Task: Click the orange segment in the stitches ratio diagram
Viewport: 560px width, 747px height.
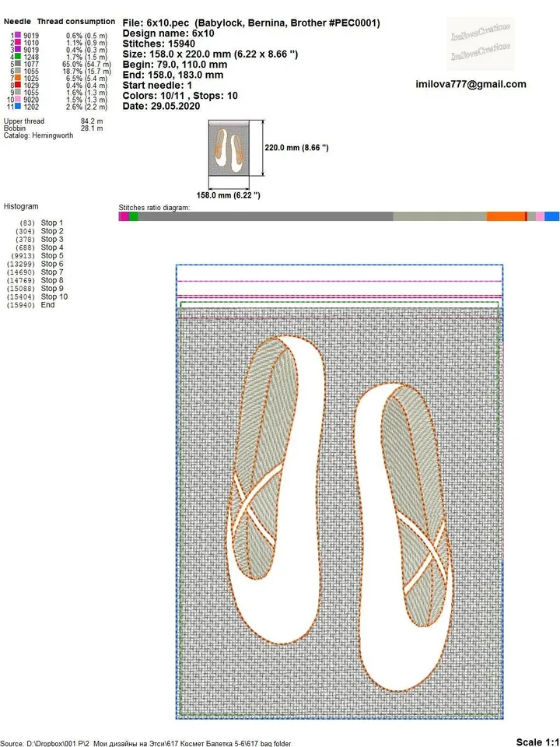Action: tap(506, 216)
